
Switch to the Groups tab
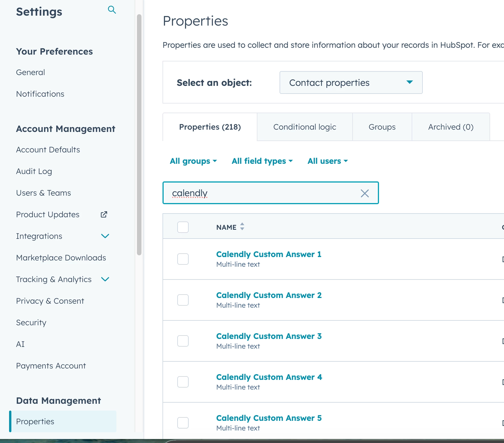(x=382, y=127)
